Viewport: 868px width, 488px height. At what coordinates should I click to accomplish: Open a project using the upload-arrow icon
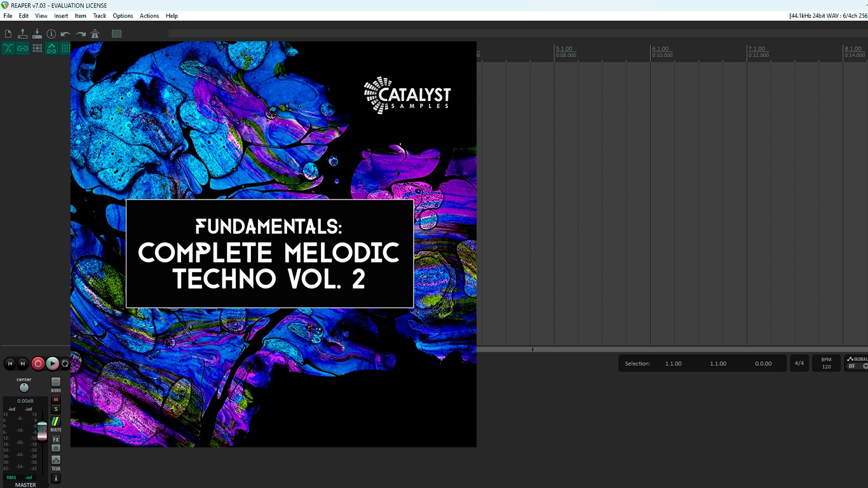click(23, 34)
